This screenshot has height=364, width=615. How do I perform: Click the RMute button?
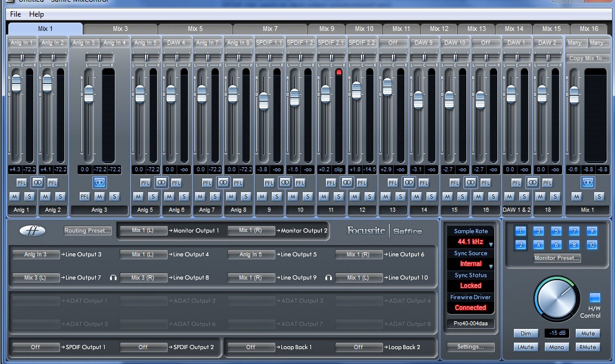[x=588, y=347]
